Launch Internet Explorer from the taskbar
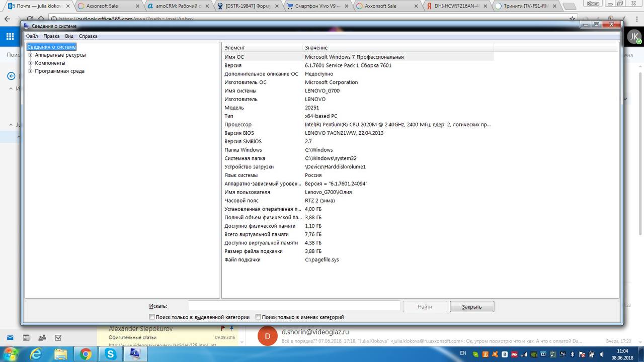The width and height of the screenshot is (644, 362). tap(36, 354)
